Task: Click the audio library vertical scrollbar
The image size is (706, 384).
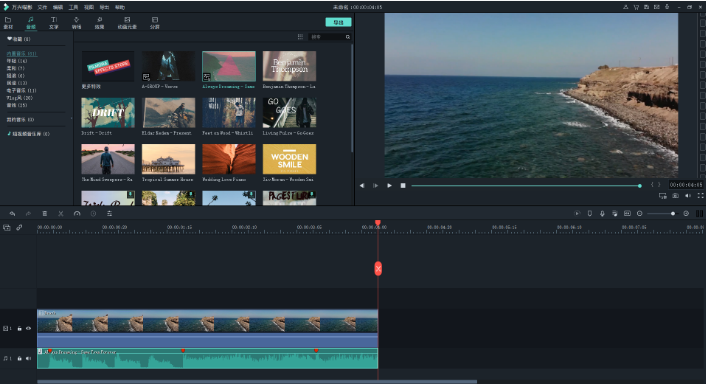Action: point(352,98)
